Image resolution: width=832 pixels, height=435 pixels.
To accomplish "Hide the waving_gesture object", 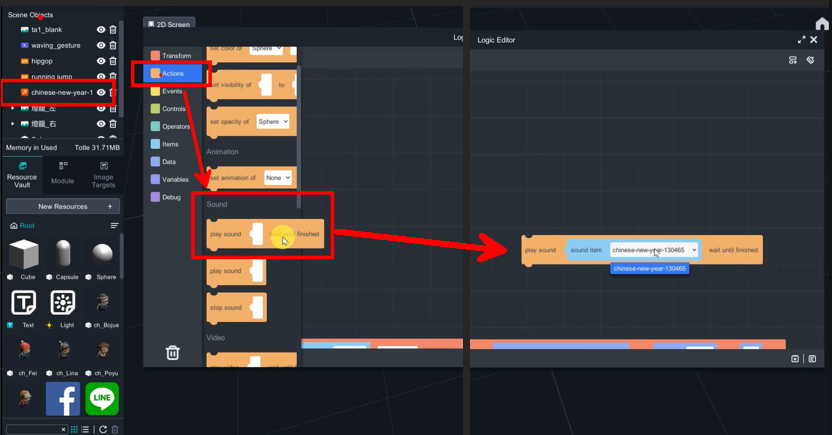I will point(101,45).
